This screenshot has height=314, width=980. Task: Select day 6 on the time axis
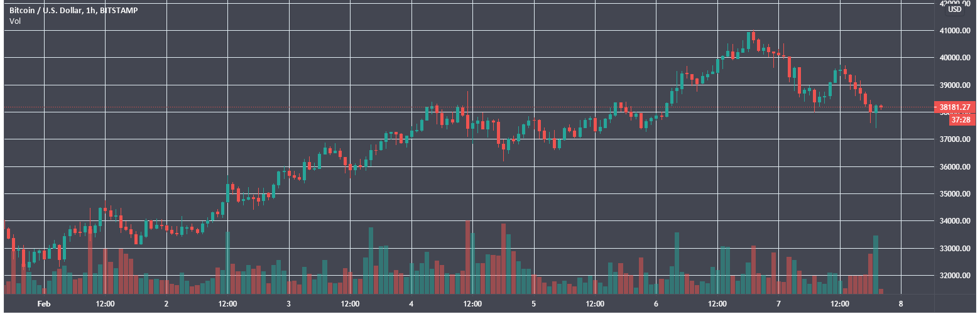click(656, 304)
